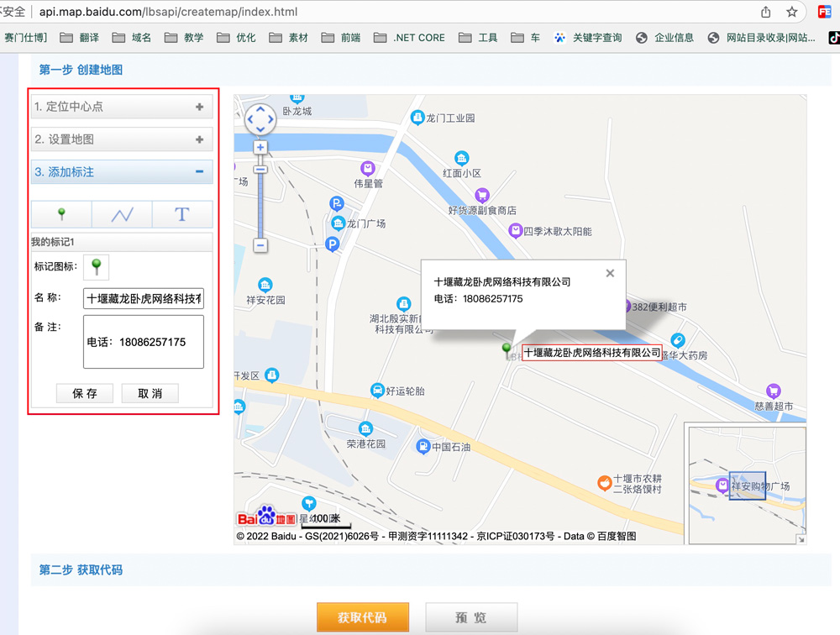Select the text annotation tool
840x635 pixels.
182,214
